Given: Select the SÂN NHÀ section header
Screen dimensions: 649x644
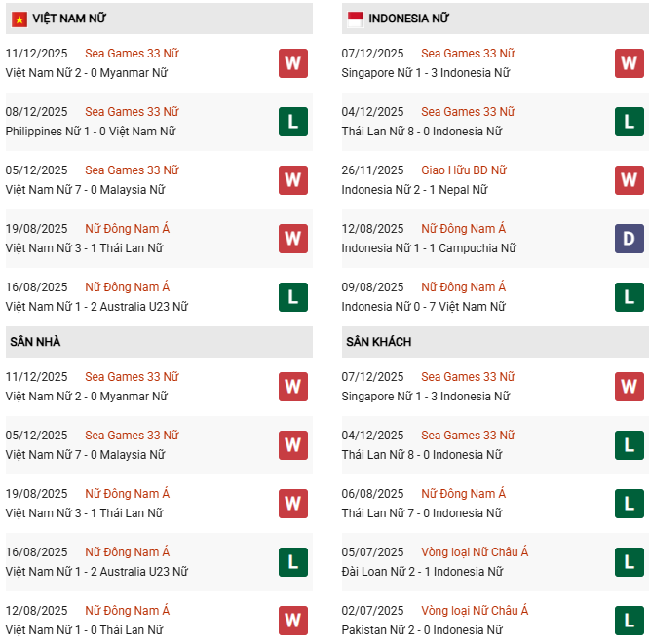Looking at the screenshot, I should click(35, 342).
